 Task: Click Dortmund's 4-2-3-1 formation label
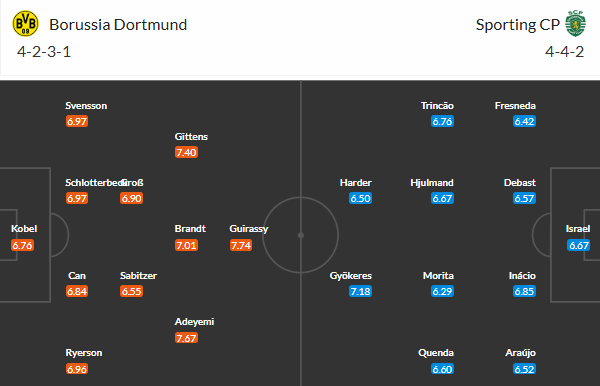(x=44, y=52)
